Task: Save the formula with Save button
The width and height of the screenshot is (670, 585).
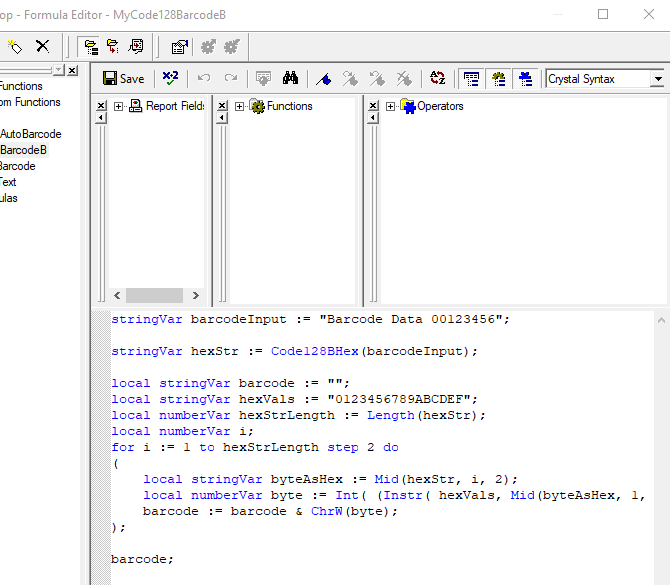Action: point(123,79)
